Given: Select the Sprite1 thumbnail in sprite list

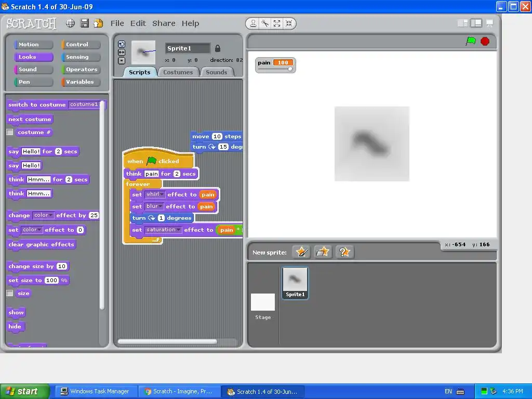Looking at the screenshot, I should click(x=295, y=283).
